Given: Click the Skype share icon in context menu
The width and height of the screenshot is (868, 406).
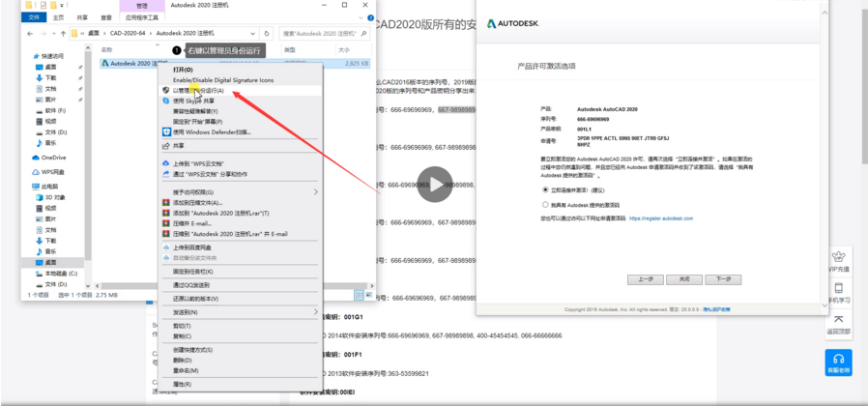Looking at the screenshot, I should pyautogui.click(x=165, y=101).
